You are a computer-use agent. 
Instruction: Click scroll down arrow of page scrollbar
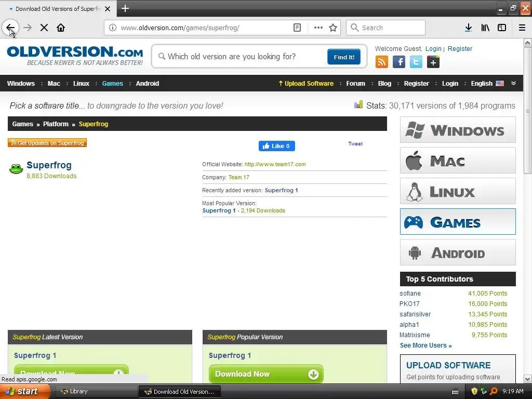tap(527, 379)
